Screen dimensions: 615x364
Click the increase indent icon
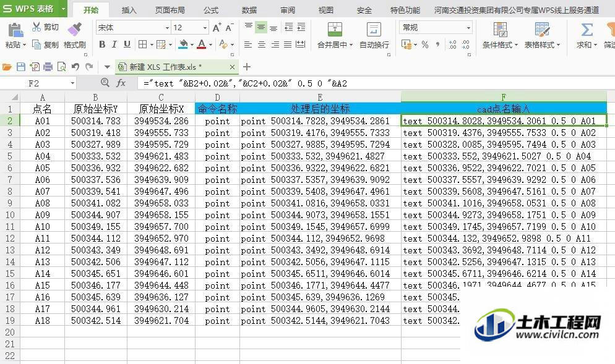tap(301, 27)
